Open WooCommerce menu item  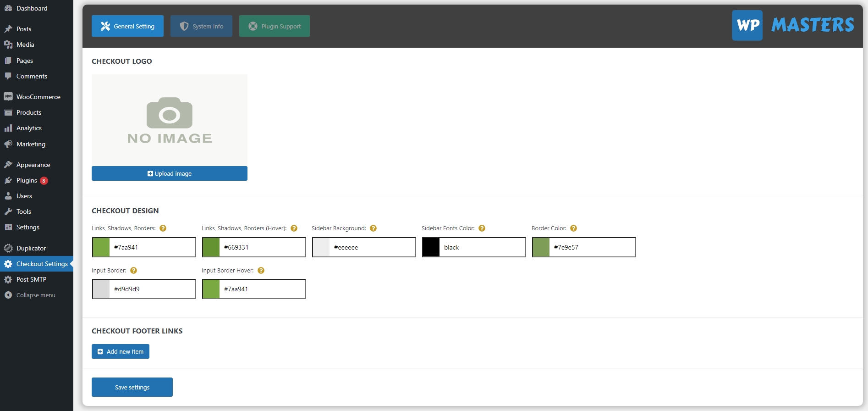(x=37, y=97)
